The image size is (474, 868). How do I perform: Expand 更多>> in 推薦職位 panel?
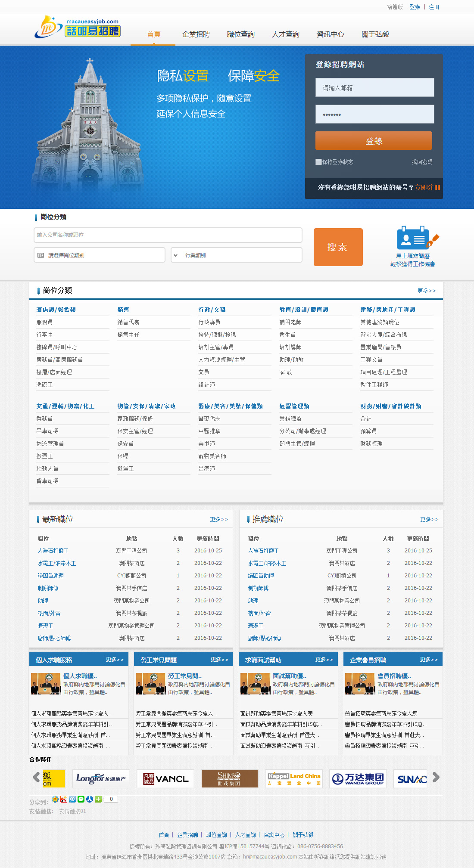coord(429,520)
